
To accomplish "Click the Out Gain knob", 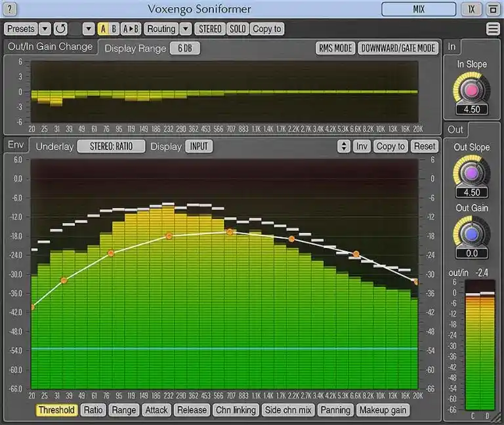I will click(x=472, y=234).
